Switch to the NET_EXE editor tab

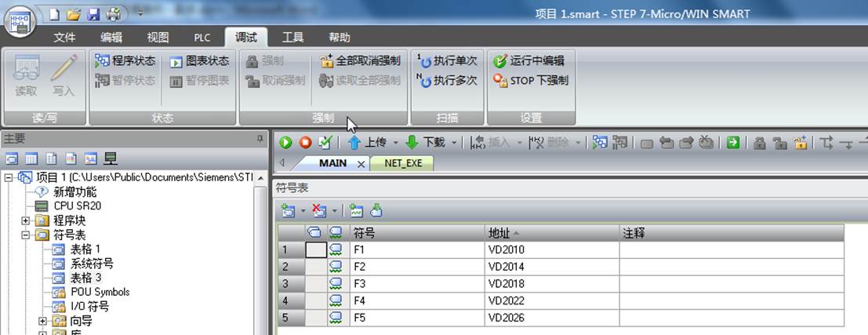click(x=403, y=163)
